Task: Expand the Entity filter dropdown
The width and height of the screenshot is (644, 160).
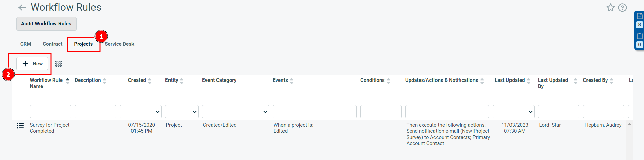Action: [182, 112]
